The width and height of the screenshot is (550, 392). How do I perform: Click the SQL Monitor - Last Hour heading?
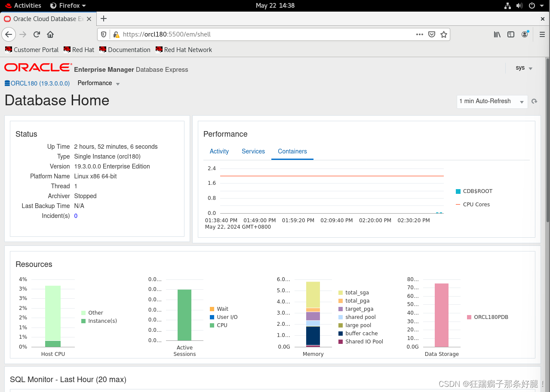tap(68, 380)
